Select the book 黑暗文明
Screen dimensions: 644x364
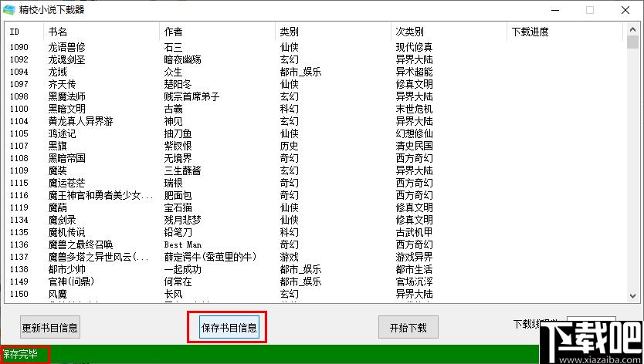tap(66, 109)
